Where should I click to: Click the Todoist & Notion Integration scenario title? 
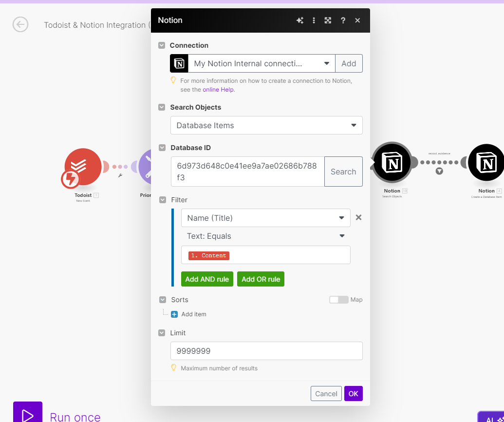97,25
